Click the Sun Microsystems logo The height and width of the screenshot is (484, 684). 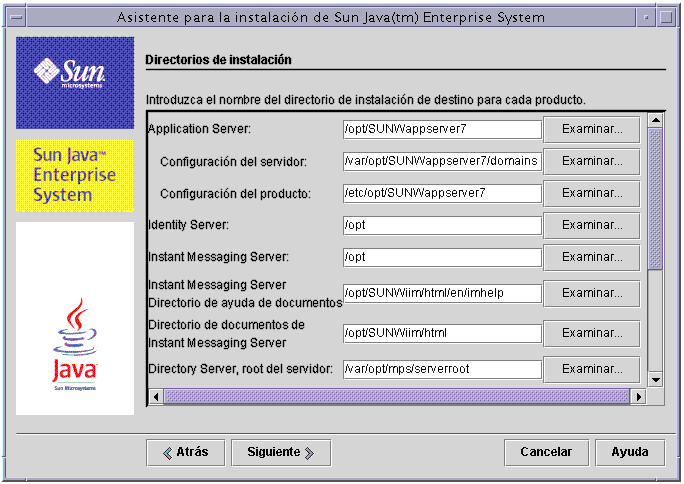point(75,83)
